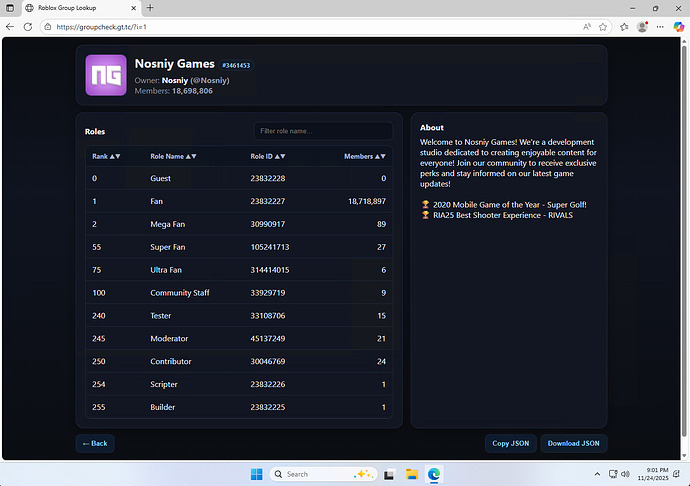Click the Contributor role row

239,361
